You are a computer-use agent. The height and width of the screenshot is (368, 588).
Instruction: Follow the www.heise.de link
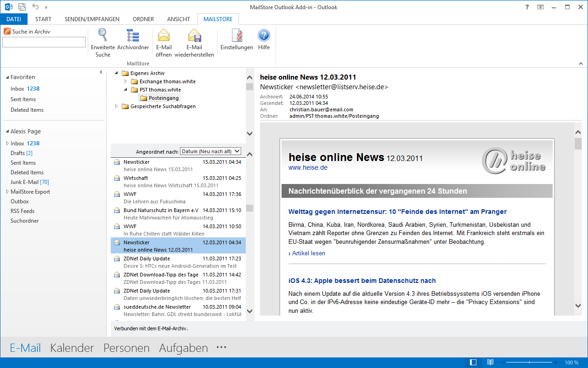[x=308, y=167]
